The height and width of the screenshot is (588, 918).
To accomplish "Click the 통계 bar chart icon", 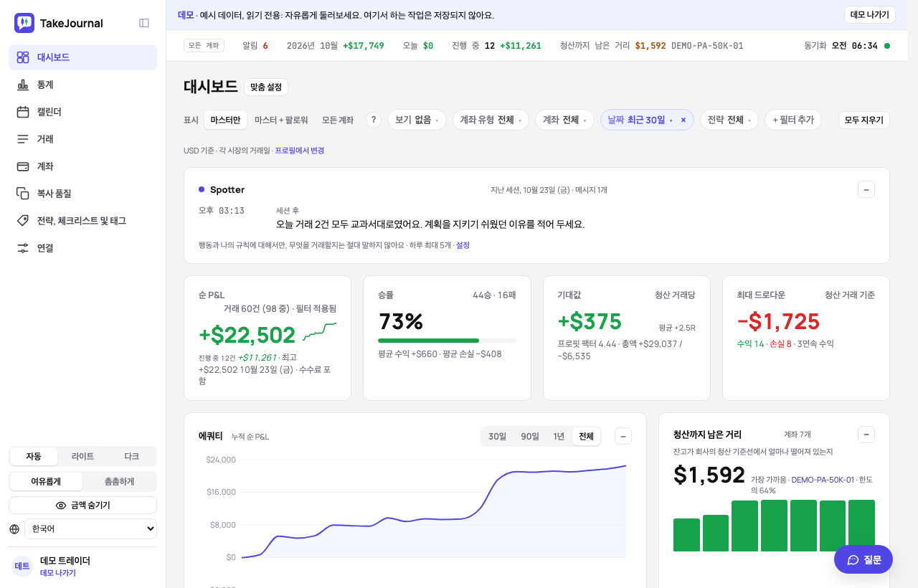I will [x=23, y=85].
